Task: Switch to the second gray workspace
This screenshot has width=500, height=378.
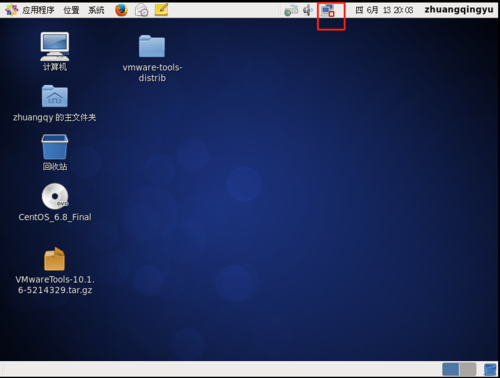Action: pos(468,369)
